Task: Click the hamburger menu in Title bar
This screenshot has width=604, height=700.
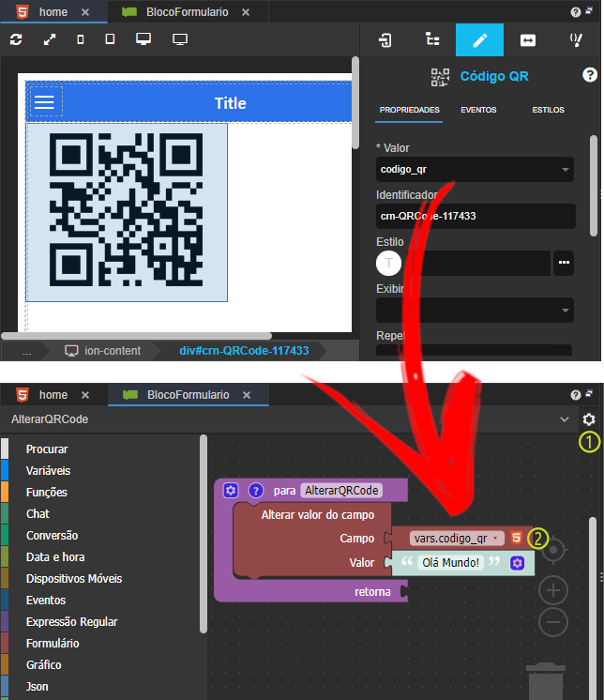Action: click(45, 102)
